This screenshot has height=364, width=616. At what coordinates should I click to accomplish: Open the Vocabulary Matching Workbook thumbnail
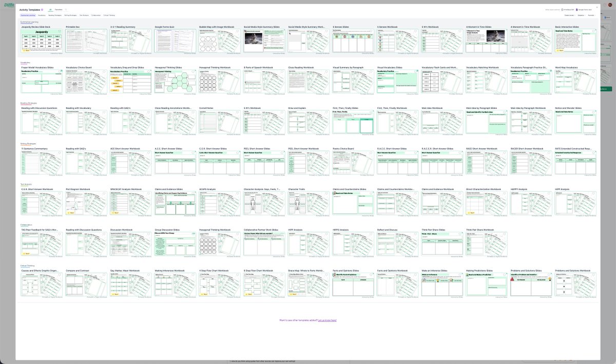pyautogui.click(x=487, y=81)
